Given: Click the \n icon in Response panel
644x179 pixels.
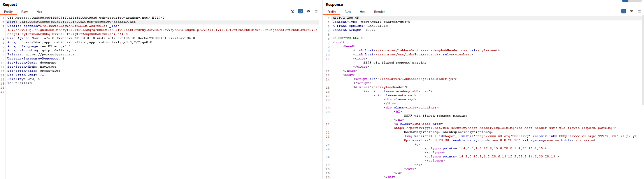Looking at the screenshot, I should 631,11.
